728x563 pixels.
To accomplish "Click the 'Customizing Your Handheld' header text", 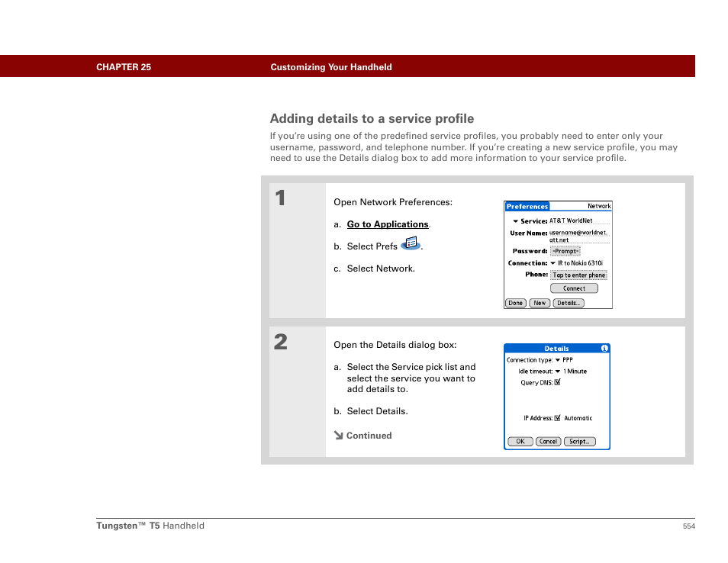I will [x=331, y=67].
